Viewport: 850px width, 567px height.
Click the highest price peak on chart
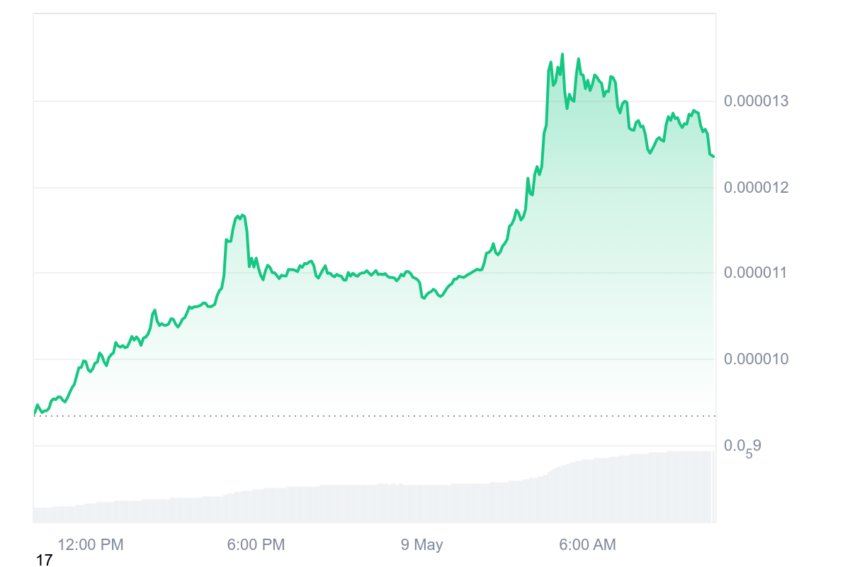click(x=562, y=54)
